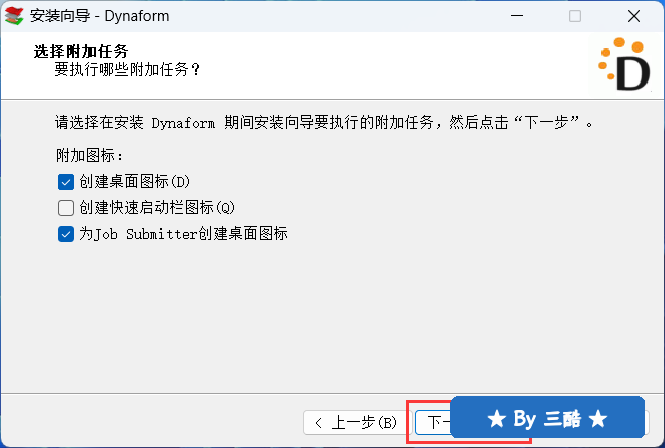Click the 选择附加任务 heading
The width and height of the screenshot is (665, 448).
pos(81,51)
